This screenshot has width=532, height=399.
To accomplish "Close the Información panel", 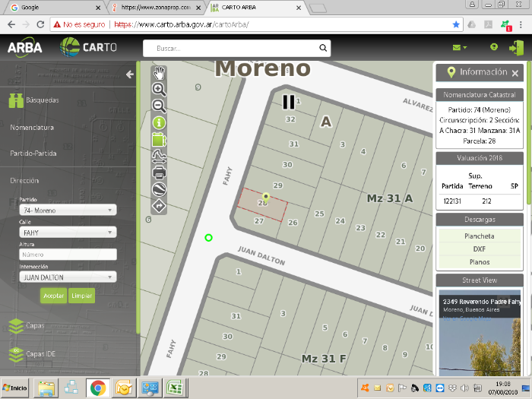I will (515, 73).
